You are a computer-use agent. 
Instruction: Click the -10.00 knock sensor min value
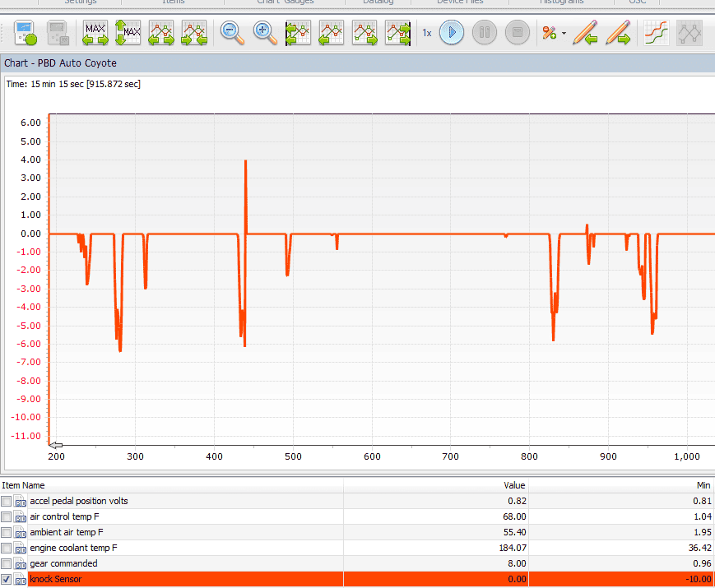click(698, 579)
